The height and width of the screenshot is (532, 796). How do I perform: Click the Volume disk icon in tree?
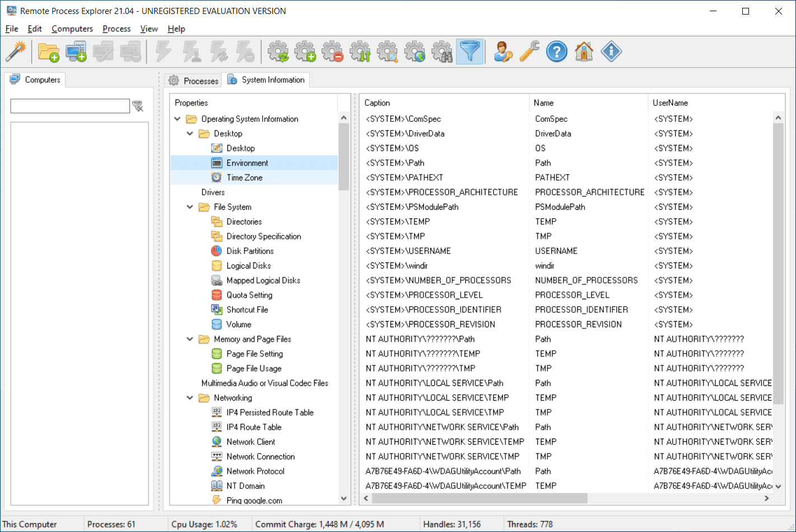[x=217, y=324]
